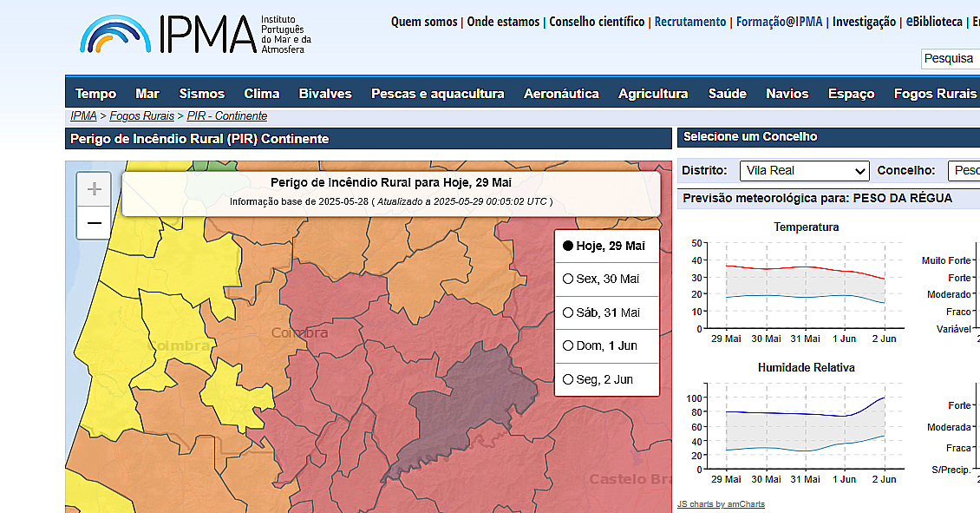Open the Sismos menu

pyautogui.click(x=201, y=94)
